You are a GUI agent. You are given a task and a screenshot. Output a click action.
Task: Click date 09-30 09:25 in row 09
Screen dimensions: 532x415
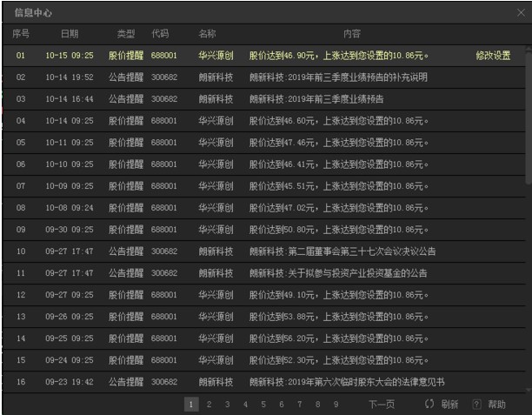click(70, 229)
